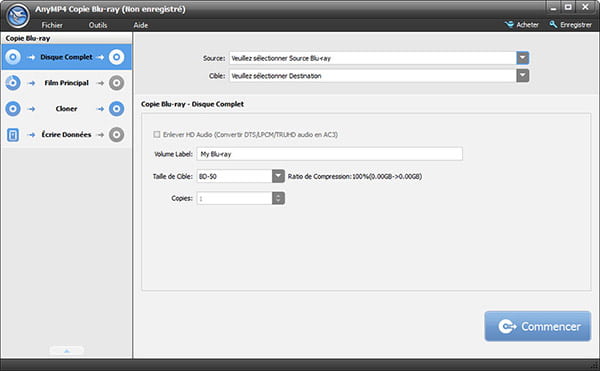Click the BD-50 target size field
Screen dimensions: 600x371
click(x=234, y=176)
